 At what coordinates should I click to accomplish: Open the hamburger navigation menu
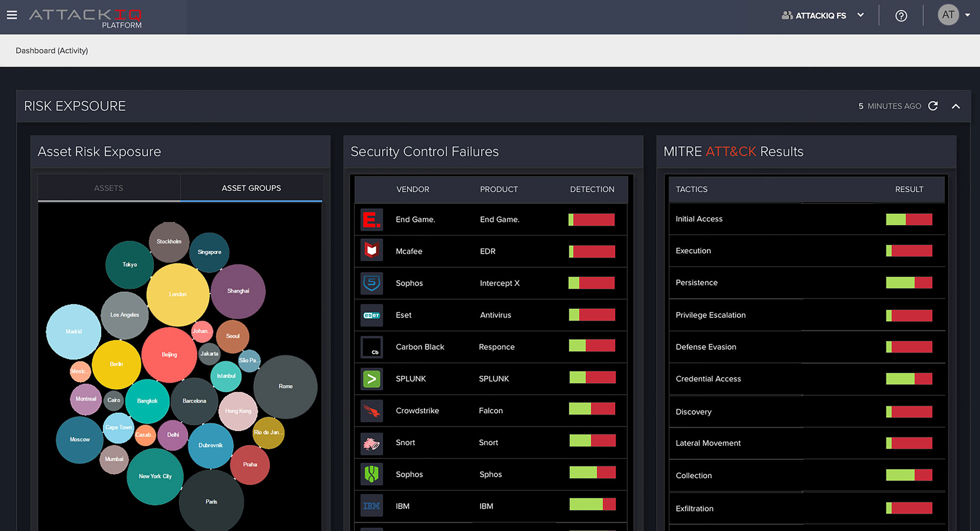tap(11, 15)
